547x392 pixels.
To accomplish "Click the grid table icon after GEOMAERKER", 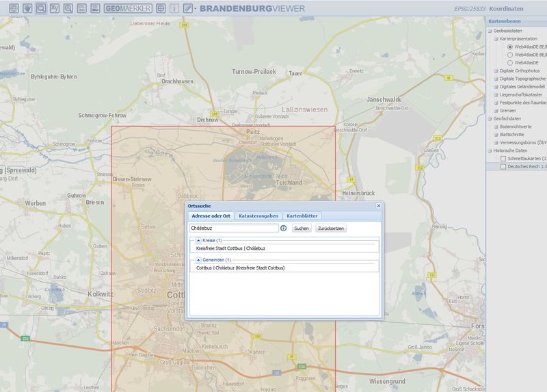I will pyautogui.click(x=161, y=8).
